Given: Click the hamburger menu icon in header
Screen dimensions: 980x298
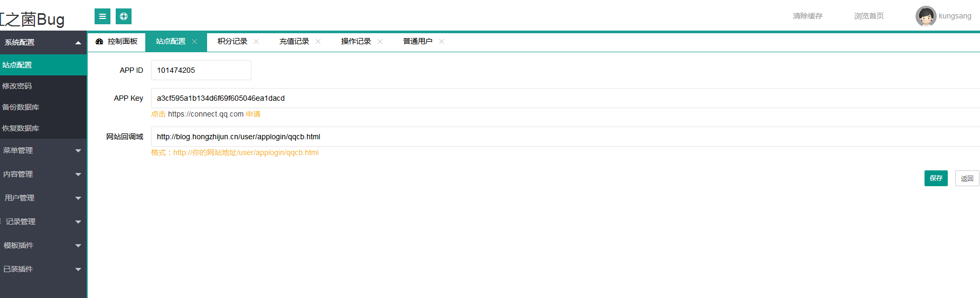Looking at the screenshot, I should tap(102, 16).
